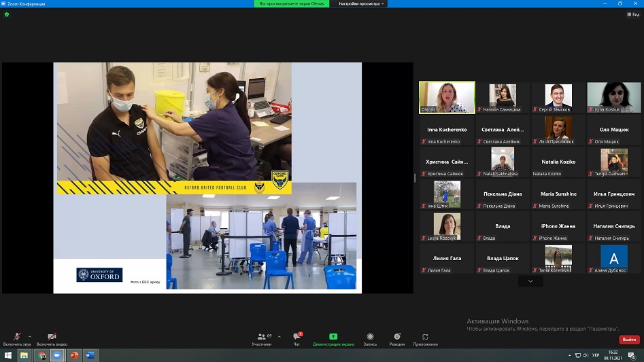Image resolution: width=644 pixels, height=362 pixels.
Task: Open Настройки просмотра view options dropdown
Action: 362,3
